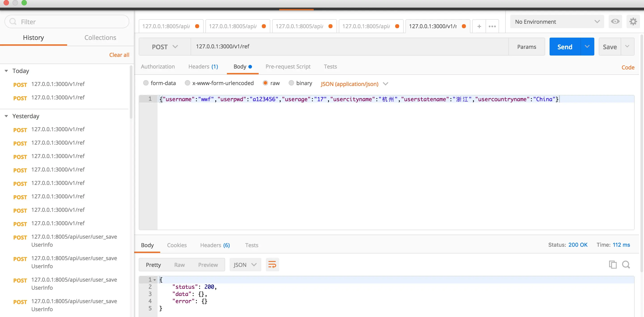Expand the No Environment dropdown

(557, 22)
